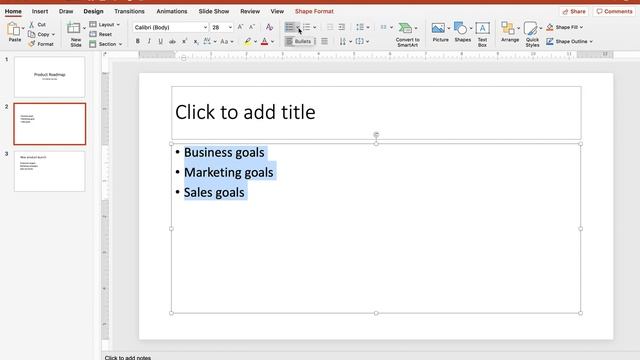Open the View tab
This screenshot has height=360, width=640.
point(277,11)
